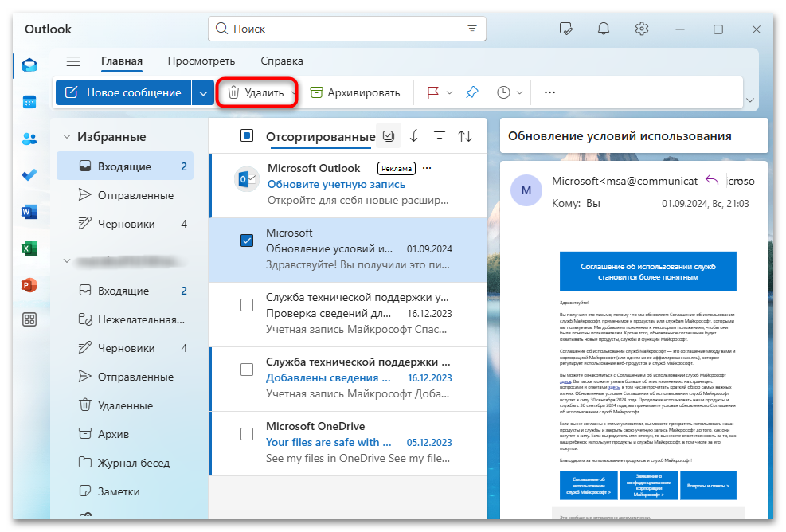Toggle select-all checkbox in message list header

247,135
